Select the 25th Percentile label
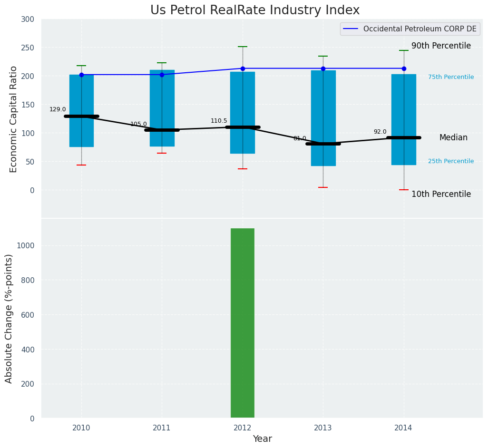Image resolution: width=488 pixels, height=448 pixels. point(451,161)
